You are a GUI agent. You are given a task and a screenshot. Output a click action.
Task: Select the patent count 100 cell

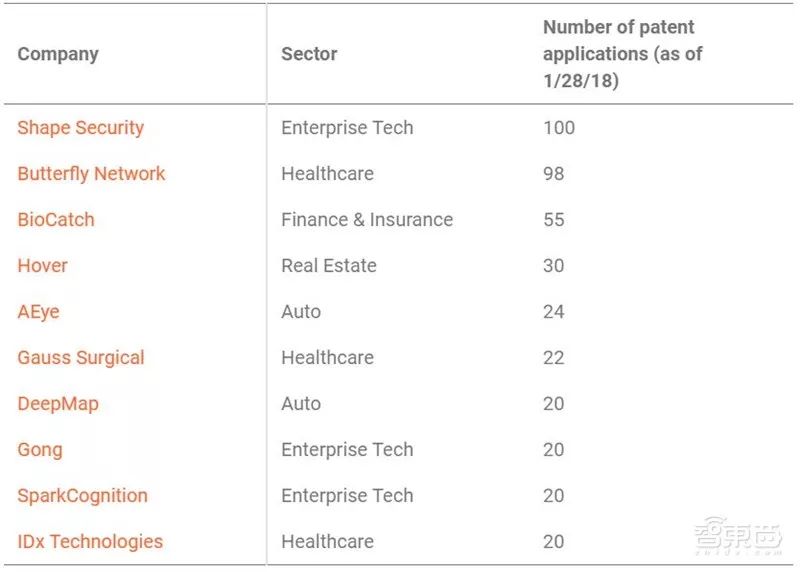point(559,128)
